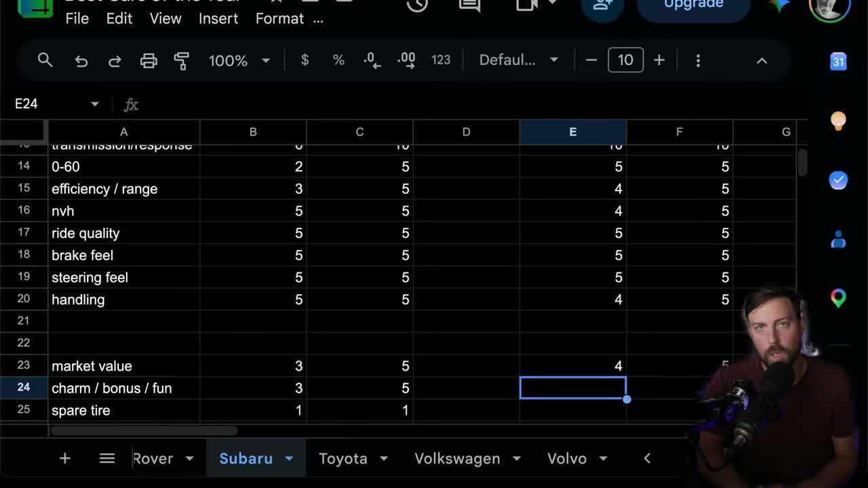This screenshot has width=868, height=488.
Task: Increase font size with plus button
Action: tap(659, 60)
